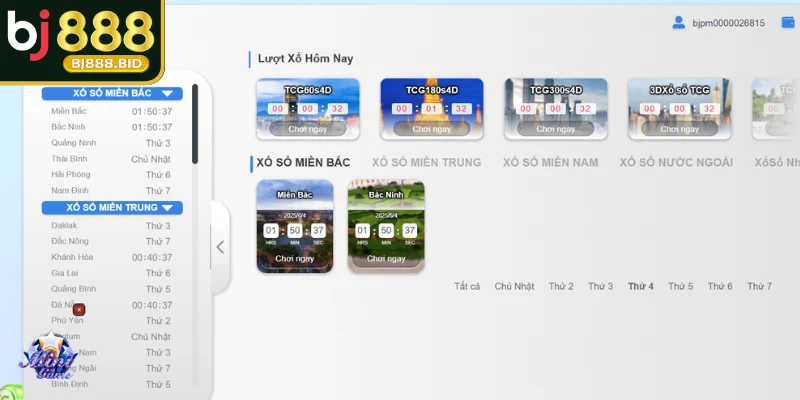800x400 pixels.
Task: Collapse the XỔ SỐ MIỀN TRUNG sidebar section
Action: pyautogui.click(x=112, y=208)
